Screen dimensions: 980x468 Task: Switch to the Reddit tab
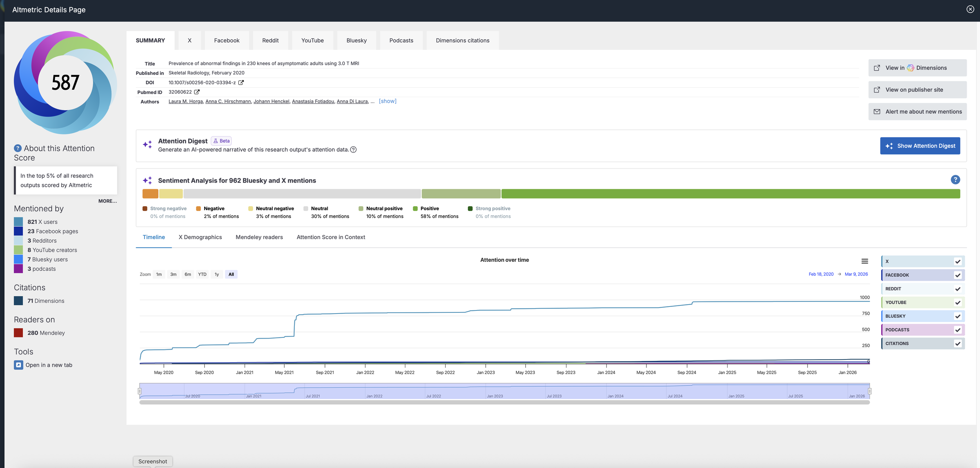(270, 41)
